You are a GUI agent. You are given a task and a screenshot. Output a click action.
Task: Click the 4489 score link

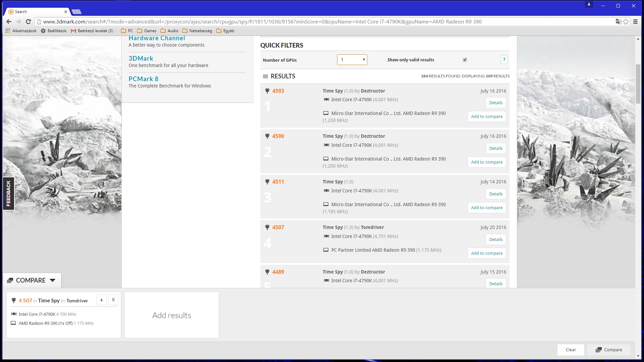278,272
